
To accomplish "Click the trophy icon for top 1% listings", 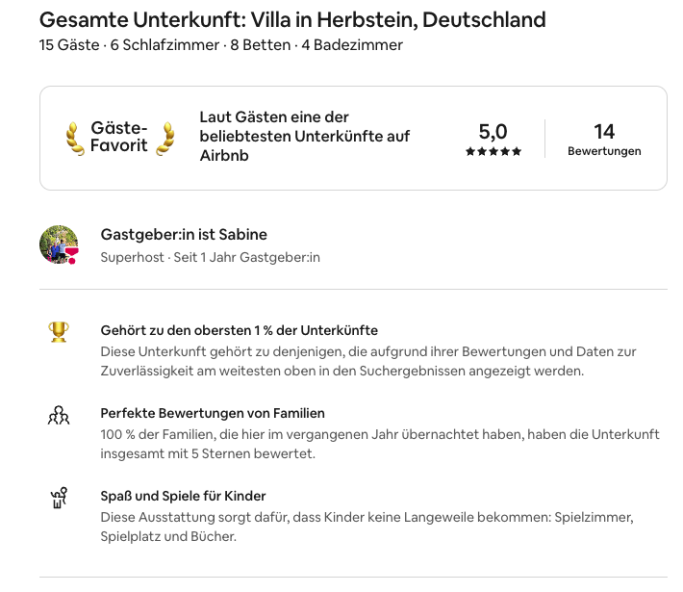I will (x=59, y=331).
